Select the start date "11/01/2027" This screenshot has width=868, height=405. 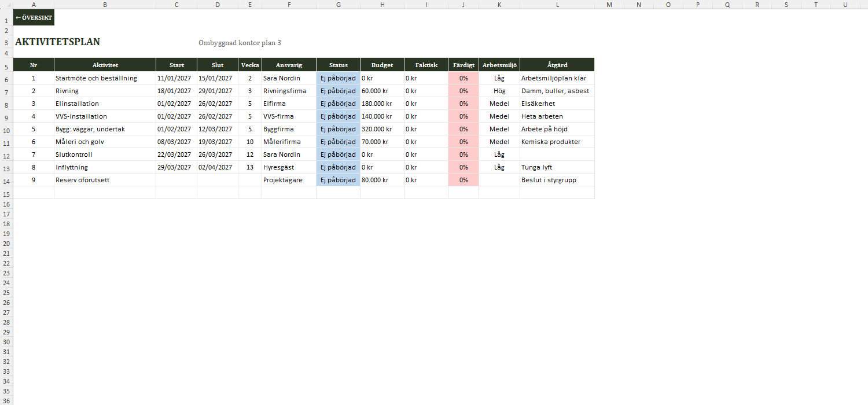coord(176,78)
